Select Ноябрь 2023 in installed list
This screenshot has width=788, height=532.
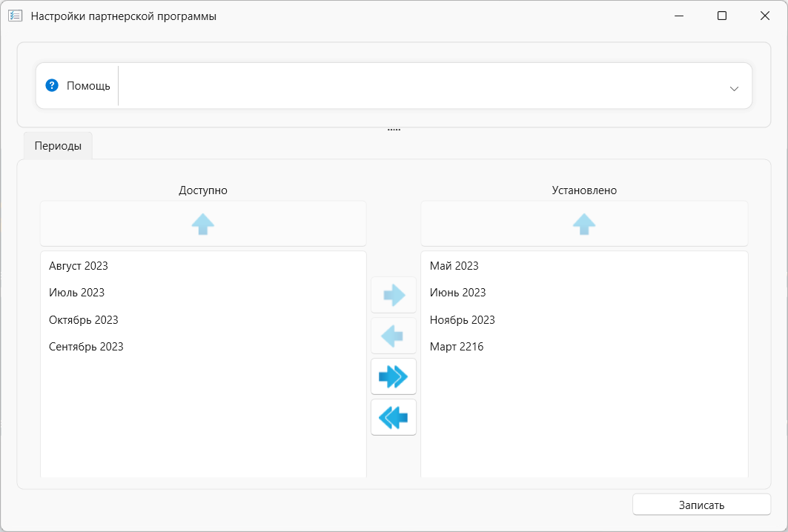(584, 319)
